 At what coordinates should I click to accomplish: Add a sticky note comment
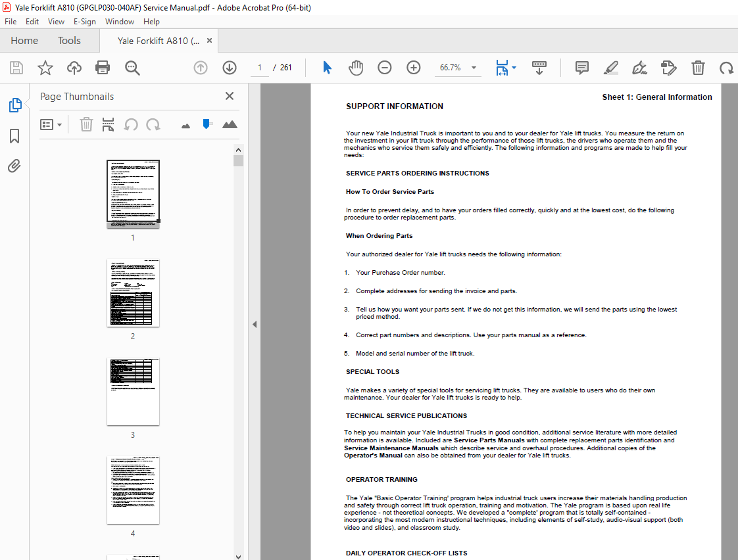point(582,68)
